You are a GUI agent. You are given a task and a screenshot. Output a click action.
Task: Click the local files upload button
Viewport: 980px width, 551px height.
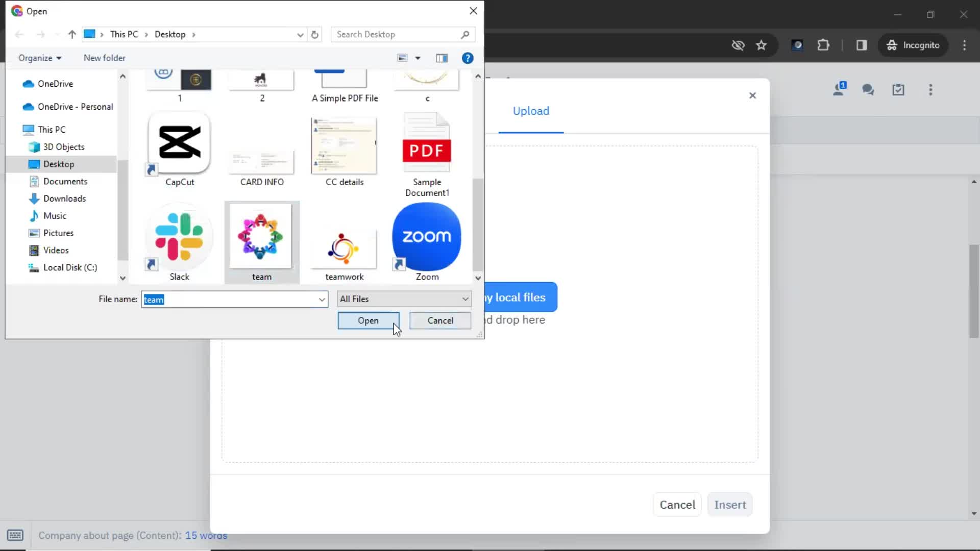(520, 297)
